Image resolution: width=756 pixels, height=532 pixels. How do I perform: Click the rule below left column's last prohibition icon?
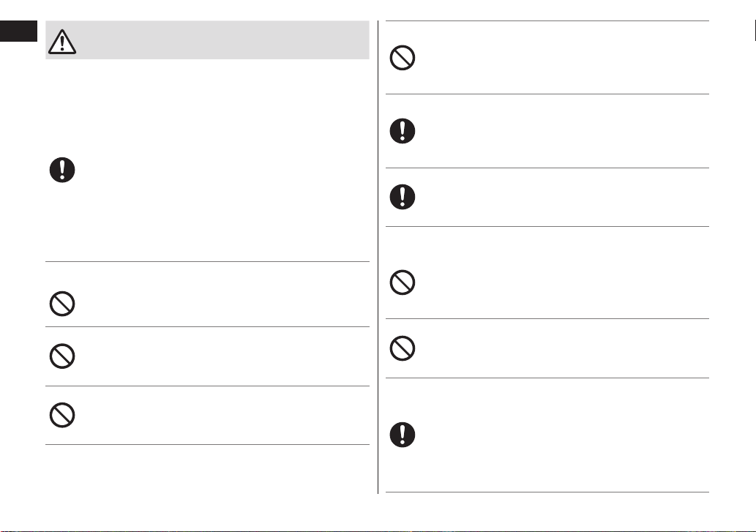coord(207,444)
